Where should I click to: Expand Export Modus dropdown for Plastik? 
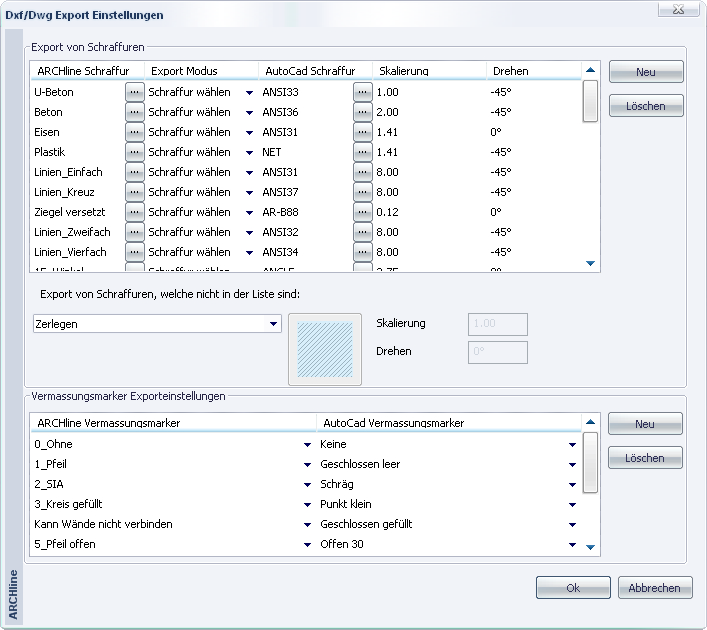[x=249, y=152]
